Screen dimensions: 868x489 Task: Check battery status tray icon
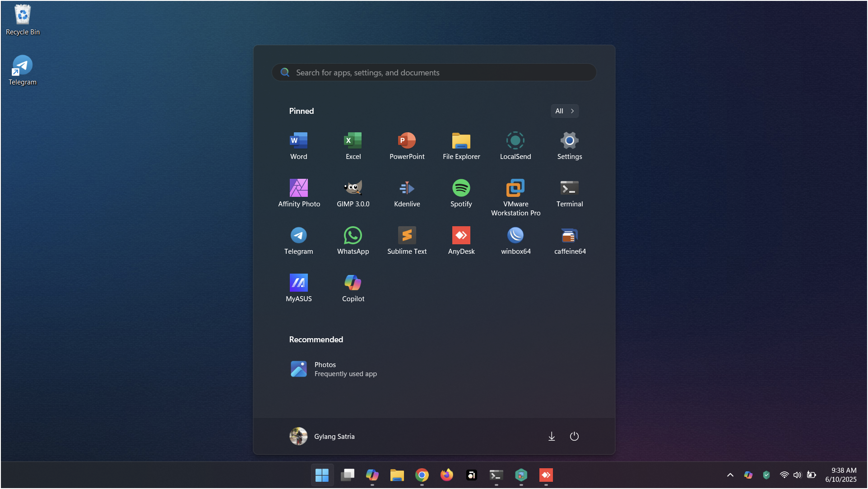click(811, 475)
